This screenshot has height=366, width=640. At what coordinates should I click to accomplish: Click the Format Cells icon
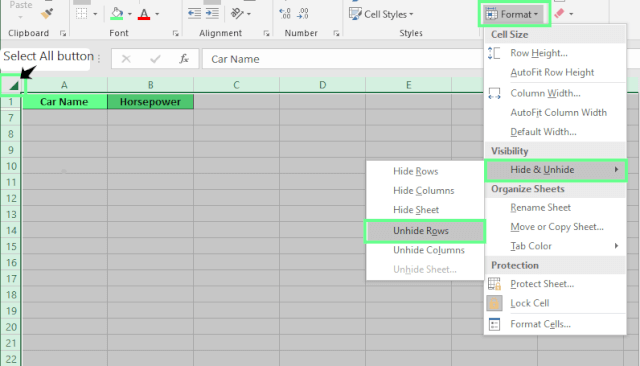coord(494,324)
